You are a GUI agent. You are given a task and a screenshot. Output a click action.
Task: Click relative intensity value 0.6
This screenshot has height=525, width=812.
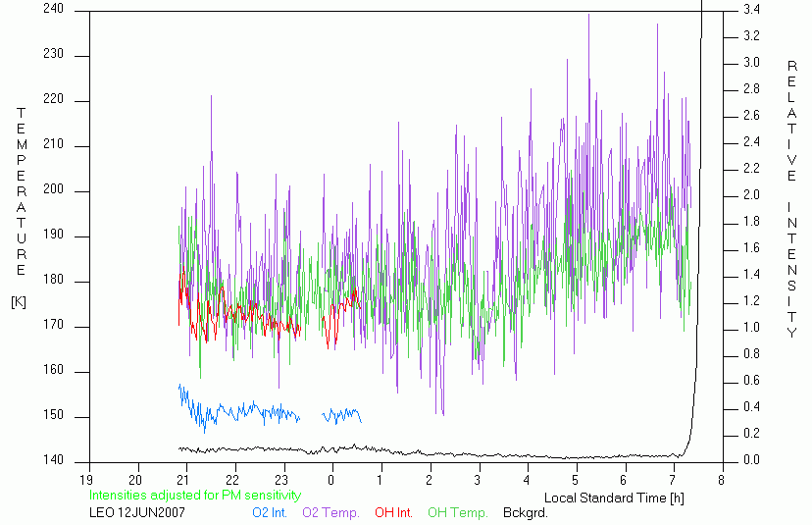[x=751, y=381]
